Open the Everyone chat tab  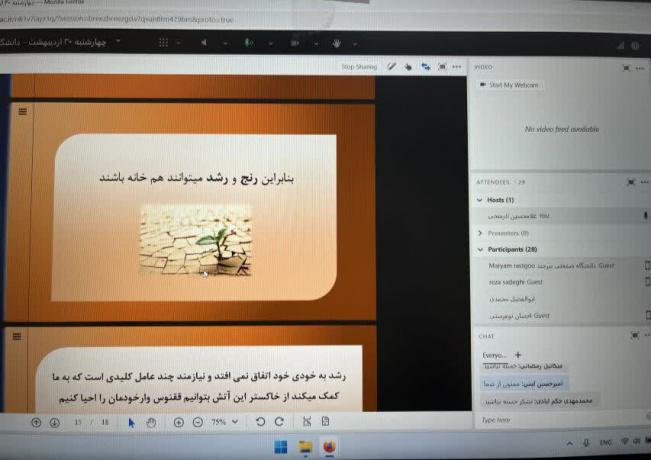494,355
